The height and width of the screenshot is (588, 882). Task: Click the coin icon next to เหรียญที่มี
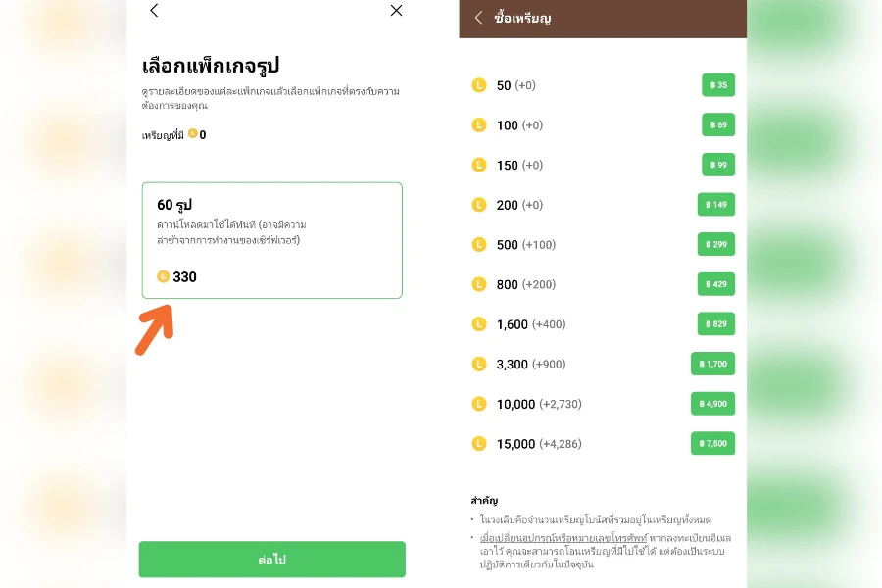point(193,134)
